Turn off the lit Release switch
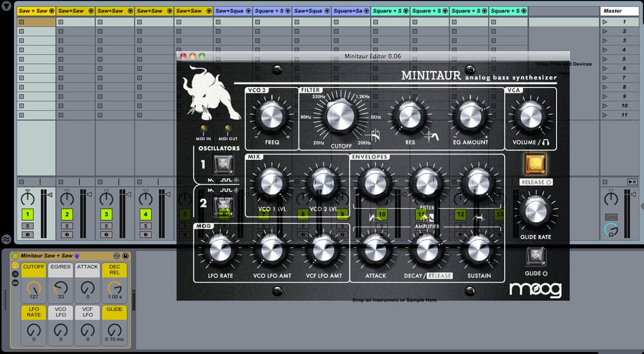Viewport: 644px width, 354px height. click(x=535, y=164)
